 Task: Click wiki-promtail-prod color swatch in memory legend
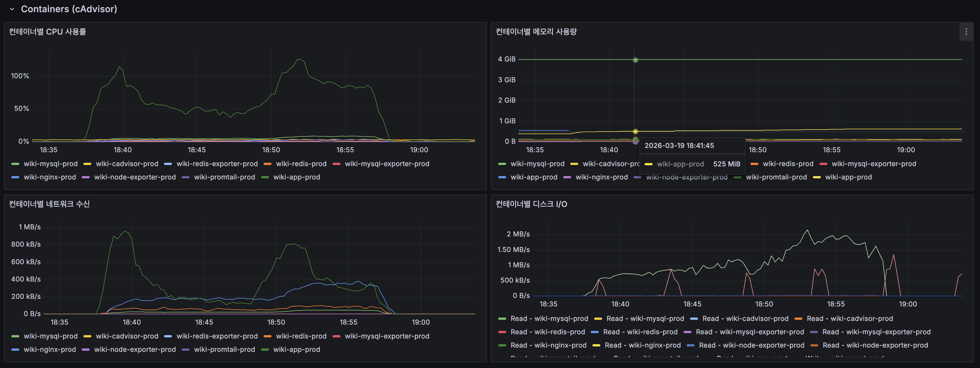(737, 177)
